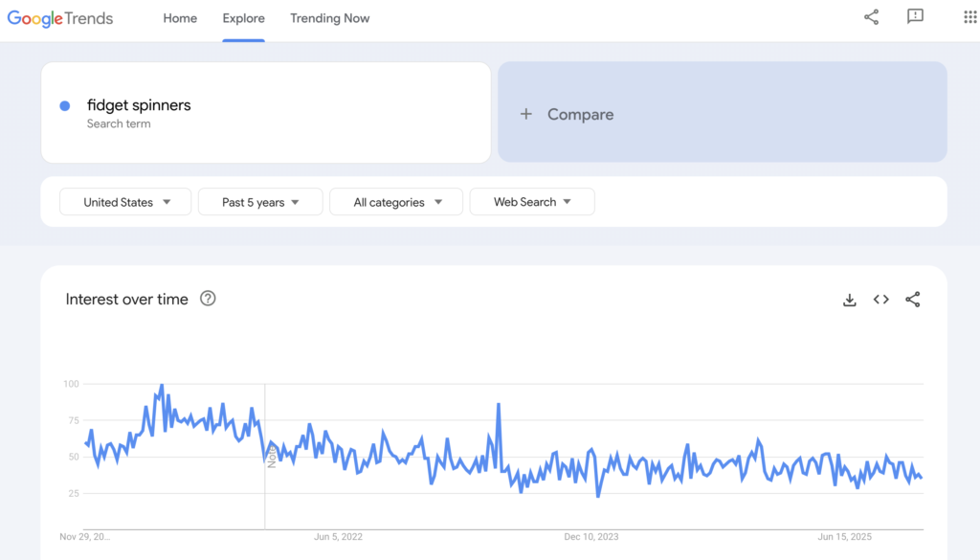This screenshot has height=560, width=980.
Task: Open the All categories dropdown
Action: [395, 202]
